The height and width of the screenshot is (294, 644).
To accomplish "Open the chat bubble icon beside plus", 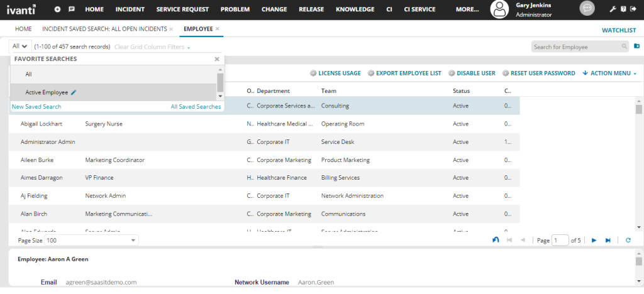I will coord(72,9).
